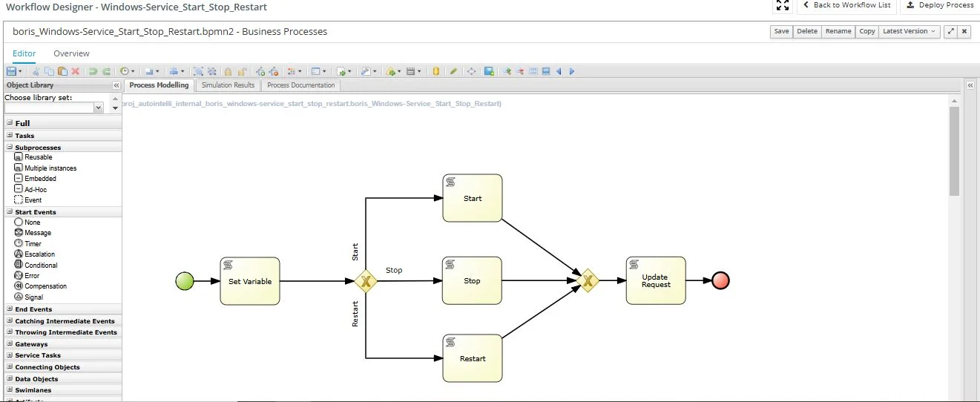
Task: Click the green start event circle
Action: point(184,281)
